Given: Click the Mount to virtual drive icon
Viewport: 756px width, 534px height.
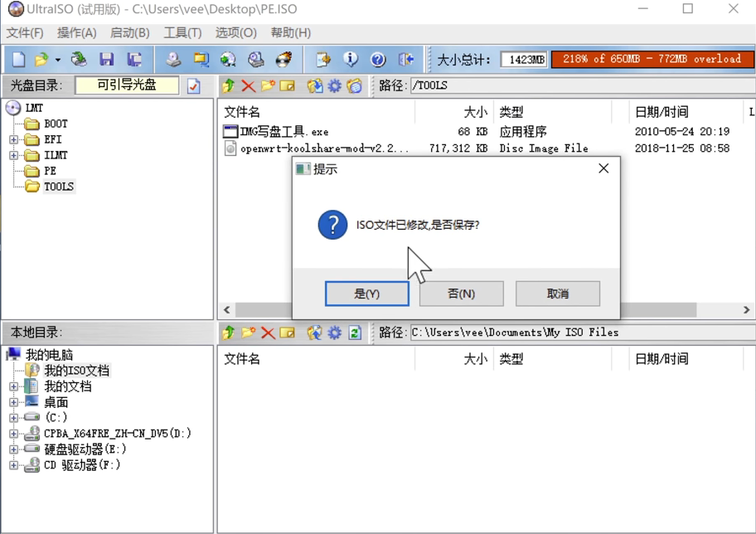Looking at the screenshot, I should coord(255,60).
